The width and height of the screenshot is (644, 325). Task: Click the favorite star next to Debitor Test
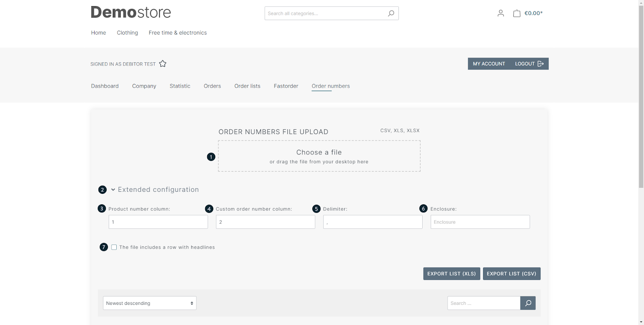[x=163, y=64]
